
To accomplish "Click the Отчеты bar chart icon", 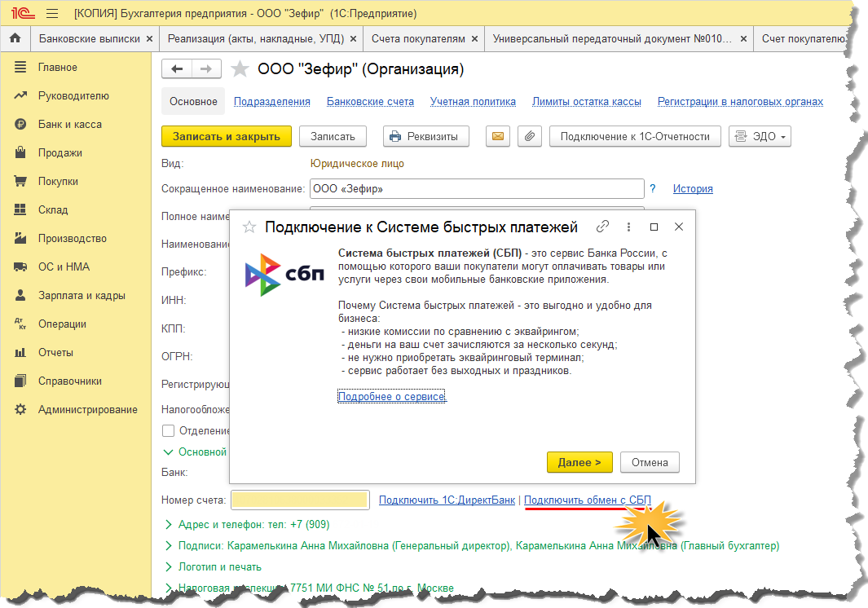I will pyautogui.click(x=20, y=352).
